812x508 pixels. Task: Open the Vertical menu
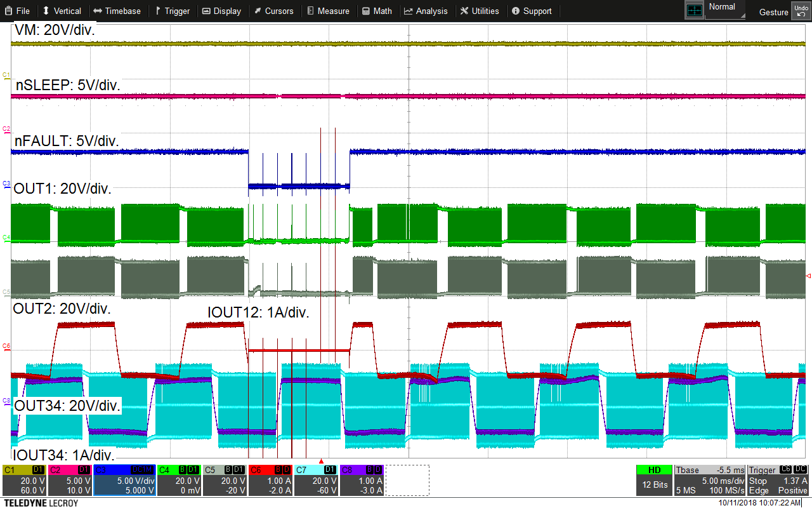(x=62, y=11)
